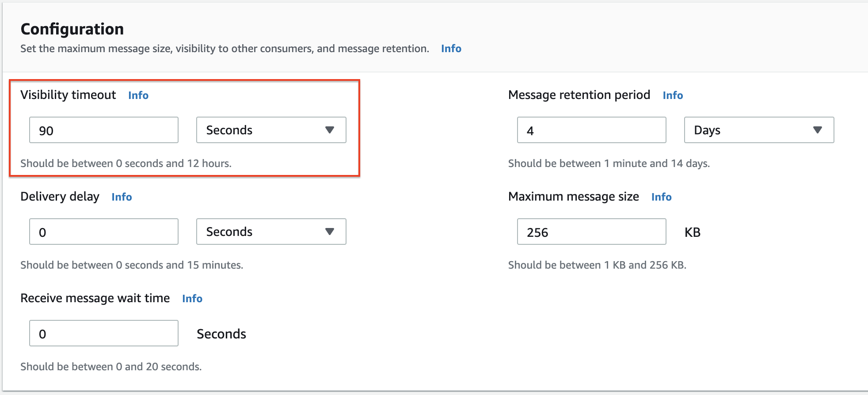
Task: Click the Delivery delay value field
Action: (104, 232)
